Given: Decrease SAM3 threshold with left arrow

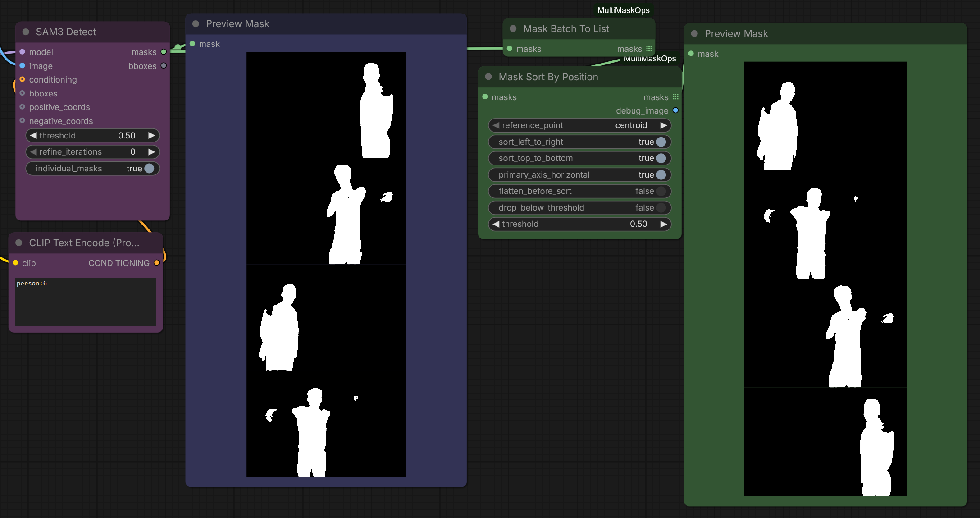Looking at the screenshot, I should click(x=33, y=135).
